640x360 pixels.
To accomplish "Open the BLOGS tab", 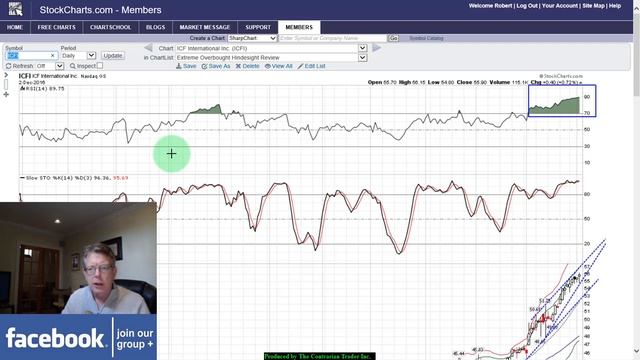I will [156, 27].
